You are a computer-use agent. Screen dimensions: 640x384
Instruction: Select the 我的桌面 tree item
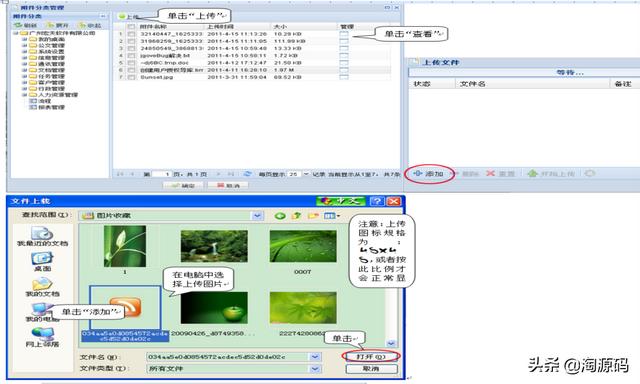(x=51, y=40)
